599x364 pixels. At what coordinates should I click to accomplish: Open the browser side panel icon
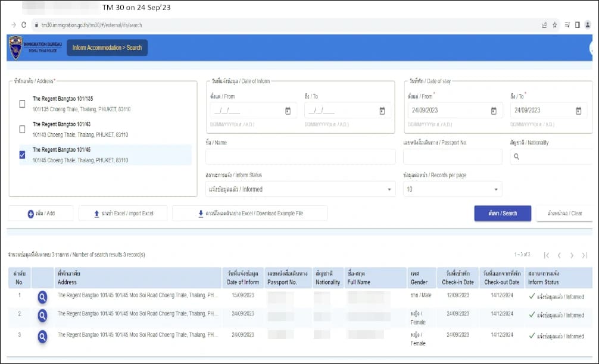pyautogui.click(x=577, y=25)
